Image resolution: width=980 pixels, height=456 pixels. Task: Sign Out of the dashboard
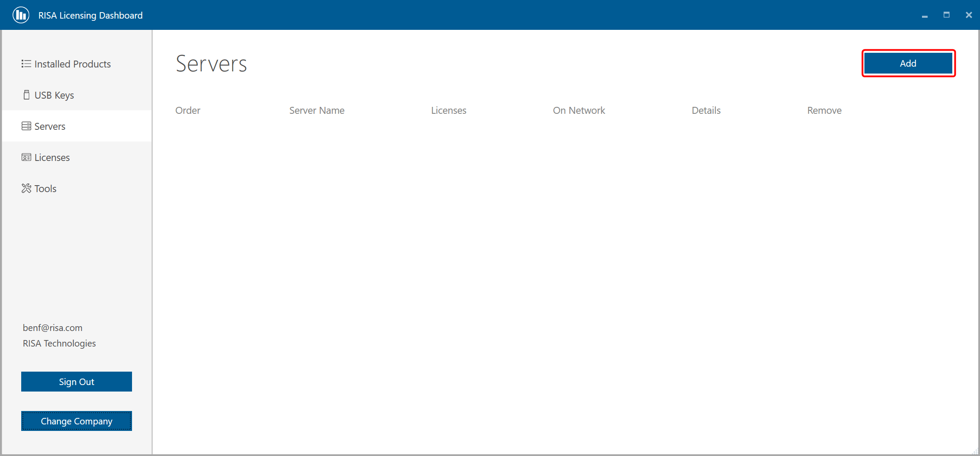click(76, 381)
